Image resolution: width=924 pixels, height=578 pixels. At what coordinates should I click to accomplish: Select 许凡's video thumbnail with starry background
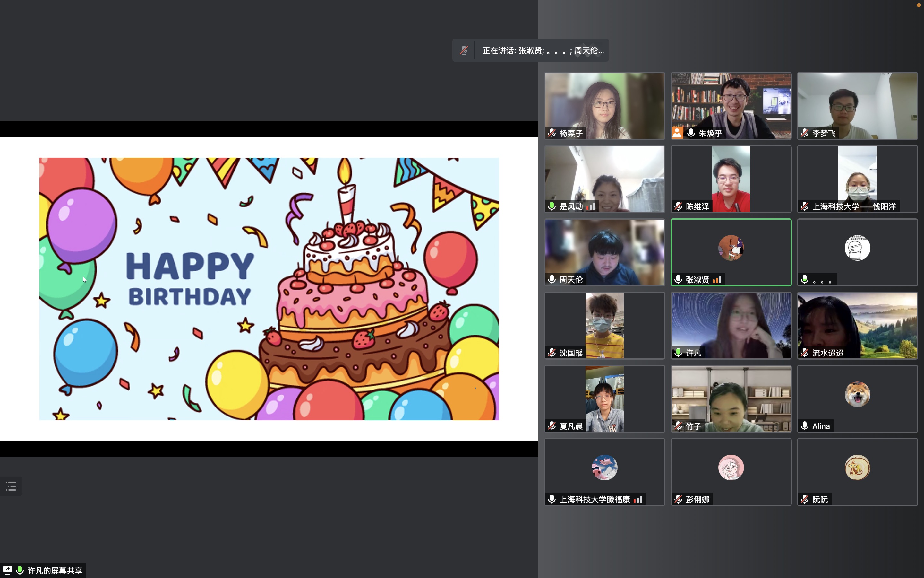[731, 325]
